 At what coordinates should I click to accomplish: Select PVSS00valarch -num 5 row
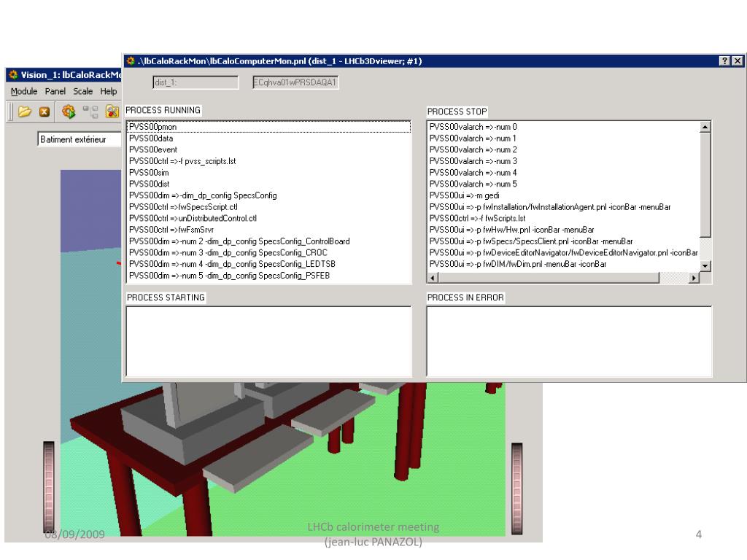(x=564, y=184)
